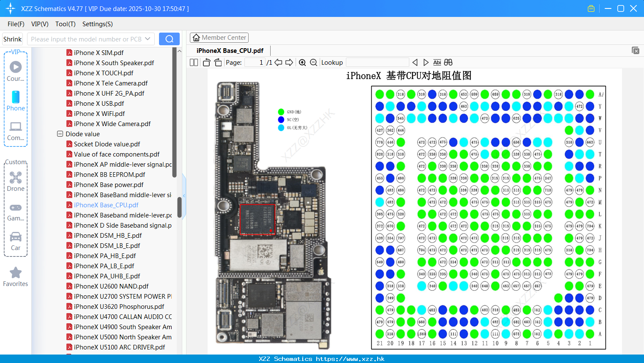Viewport: 644px width, 363px height.
Task: Click the XZZ app logo
Action: pos(10,8)
